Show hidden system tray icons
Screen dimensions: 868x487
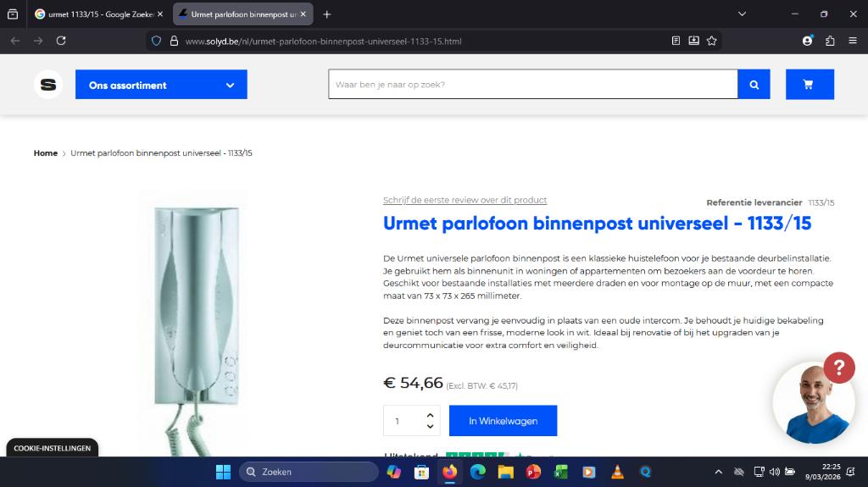[x=718, y=472]
